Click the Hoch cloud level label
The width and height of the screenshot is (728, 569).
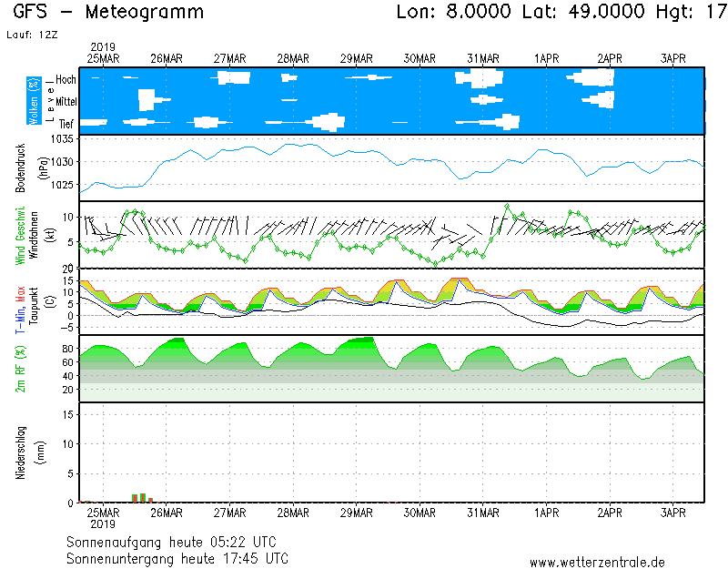pos(66,80)
